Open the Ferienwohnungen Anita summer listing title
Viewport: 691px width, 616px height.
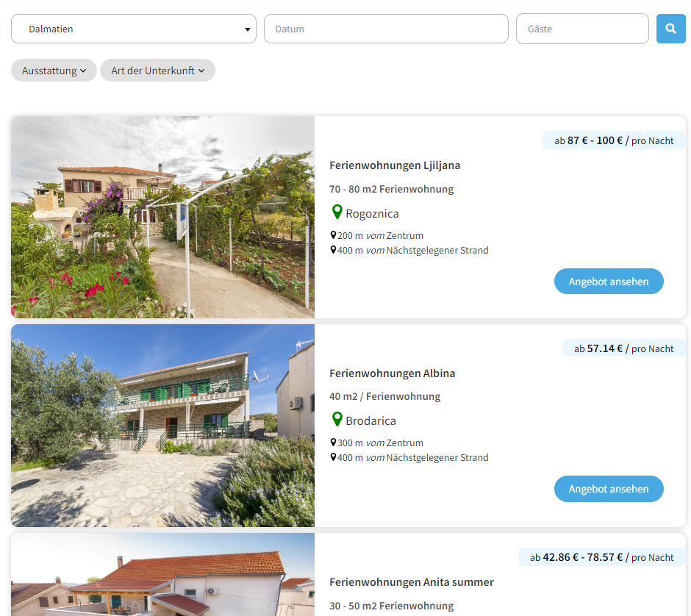click(412, 581)
